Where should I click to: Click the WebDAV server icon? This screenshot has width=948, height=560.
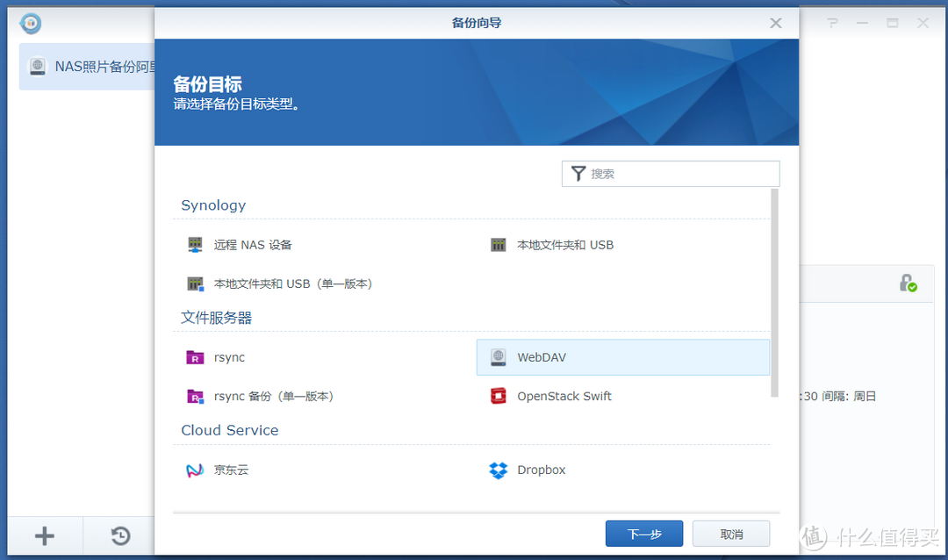[x=499, y=357]
